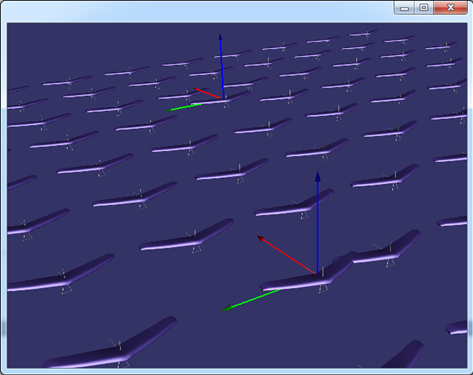473x375 pixels.
Task: Pick the foreground green axis arrowhead
Action: [228, 309]
